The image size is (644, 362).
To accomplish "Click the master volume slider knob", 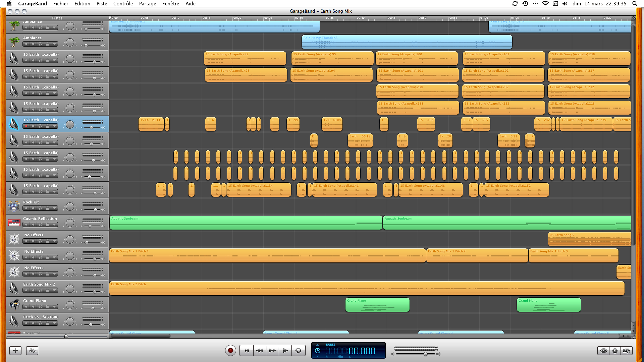I will point(425,354).
